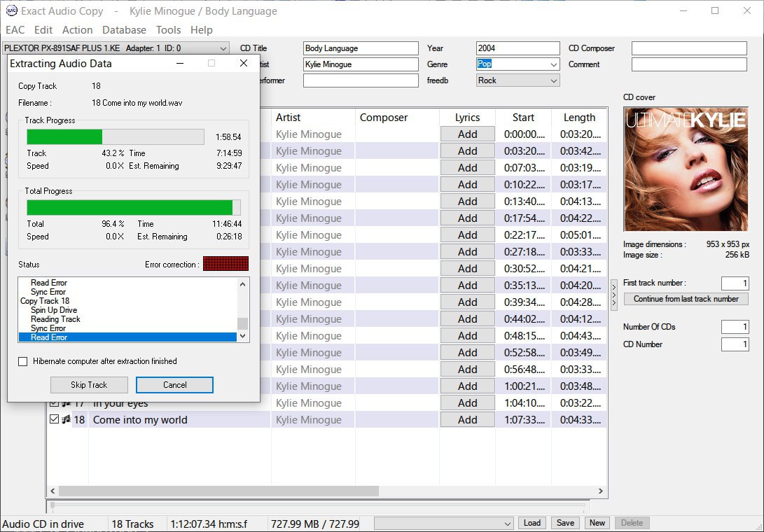The width and height of the screenshot is (764, 532).
Task: Add lyrics for track starting at 0:00:00
Action: click(x=467, y=134)
